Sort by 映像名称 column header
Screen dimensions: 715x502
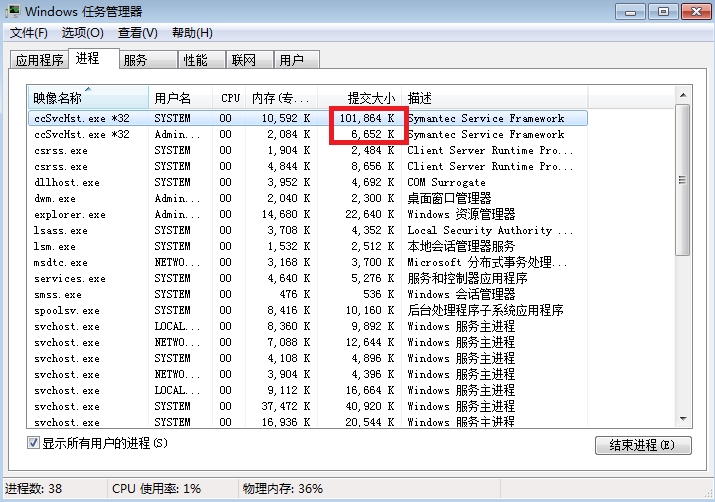click(x=88, y=98)
